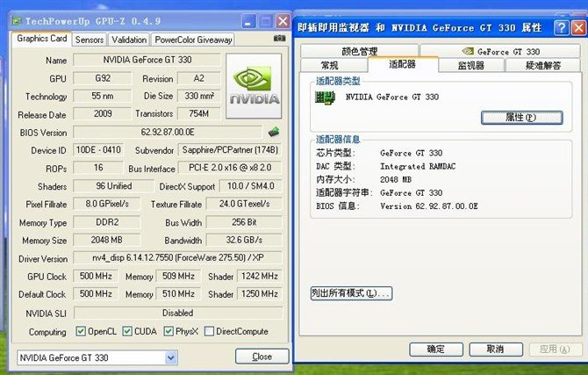
Task: Click the Release Date value 2009
Action: point(103,114)
